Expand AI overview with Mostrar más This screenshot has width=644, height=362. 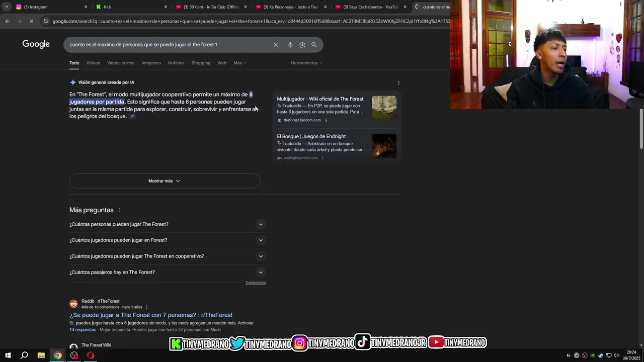point(165,181)
